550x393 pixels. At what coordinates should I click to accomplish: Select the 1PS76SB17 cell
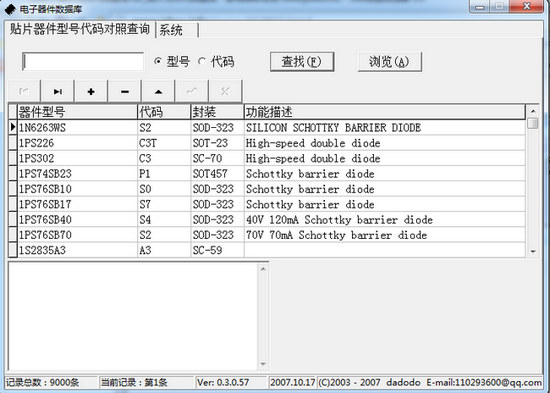(x=77, y=204)
